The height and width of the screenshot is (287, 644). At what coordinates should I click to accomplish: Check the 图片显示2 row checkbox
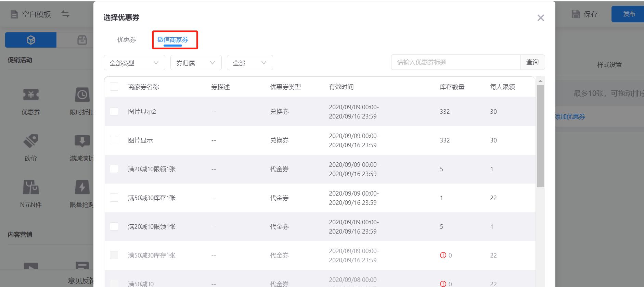[114, 111]
